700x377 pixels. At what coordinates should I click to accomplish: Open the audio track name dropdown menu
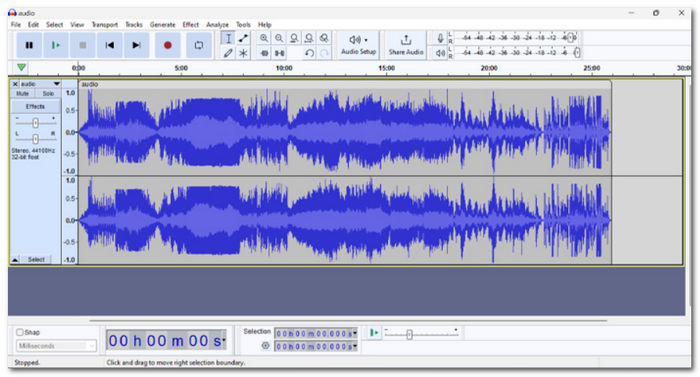56,84
